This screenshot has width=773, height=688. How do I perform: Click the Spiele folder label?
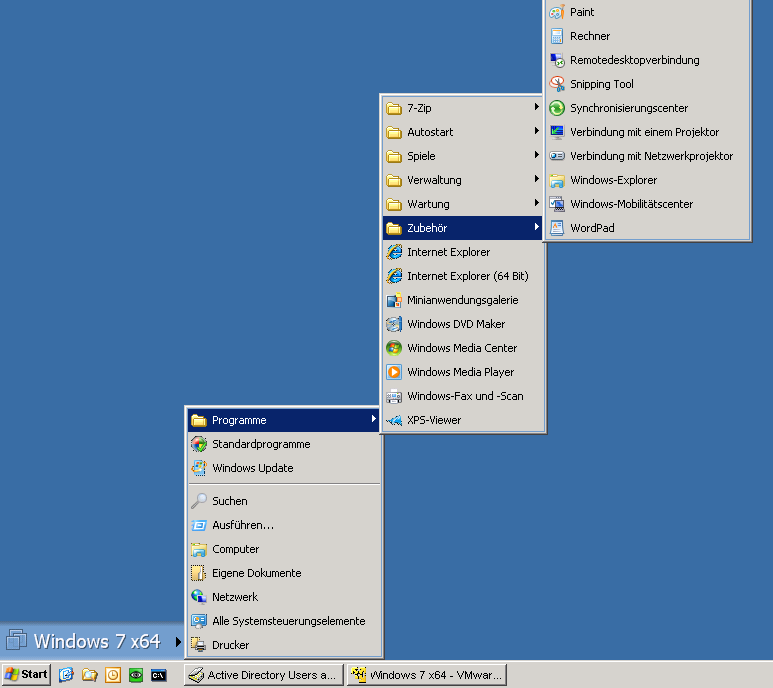coord(421,156)
